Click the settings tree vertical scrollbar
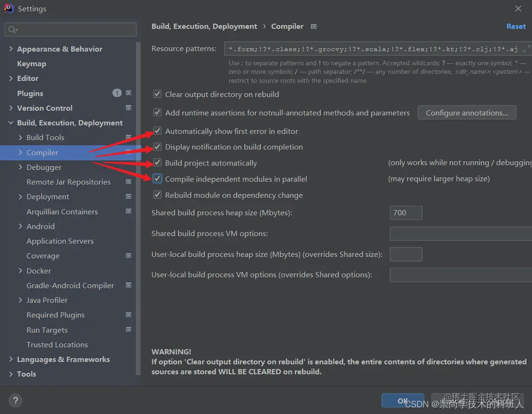This screenshot has height=414, width=532. pos(138,209)
